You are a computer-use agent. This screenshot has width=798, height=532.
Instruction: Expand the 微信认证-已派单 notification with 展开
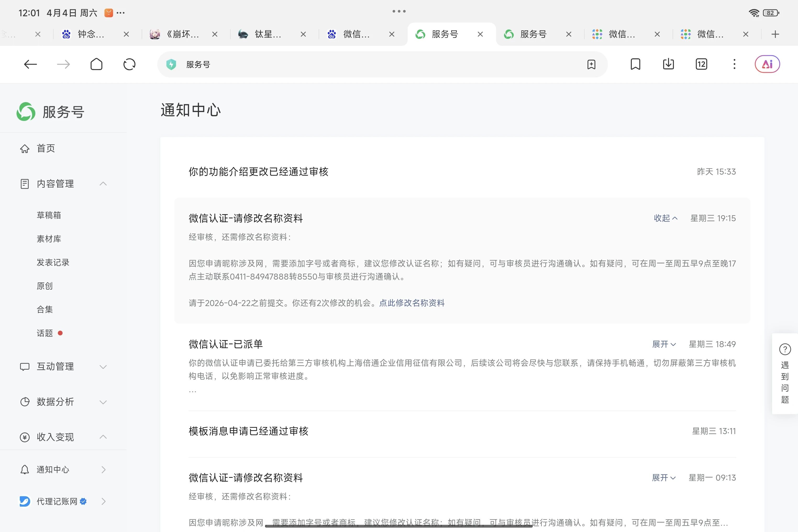(664, 344)
